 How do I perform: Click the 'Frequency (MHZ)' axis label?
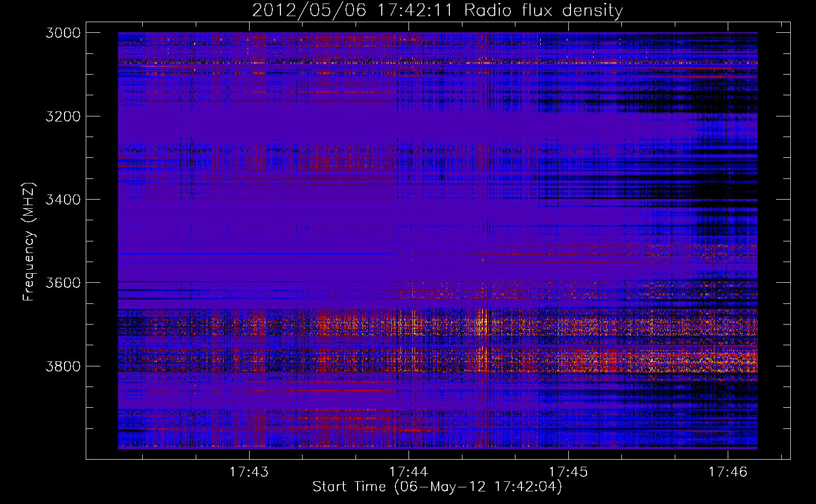tap(29, 242)
